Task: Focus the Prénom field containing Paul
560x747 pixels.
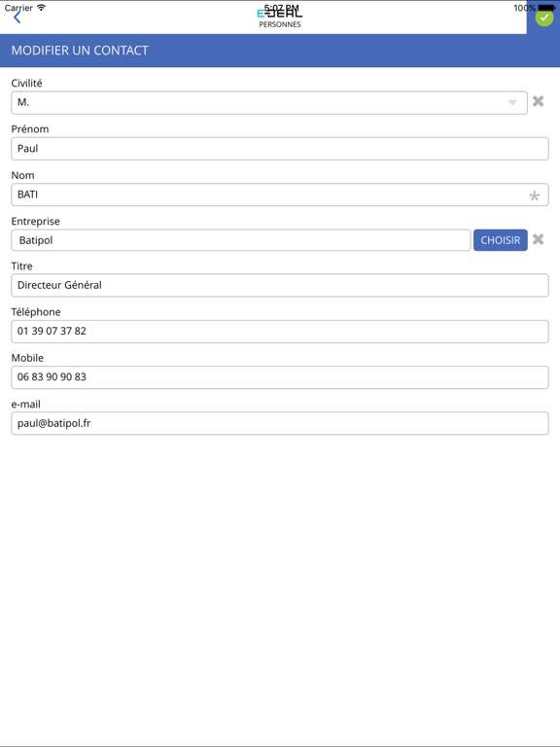Action: 280,149
